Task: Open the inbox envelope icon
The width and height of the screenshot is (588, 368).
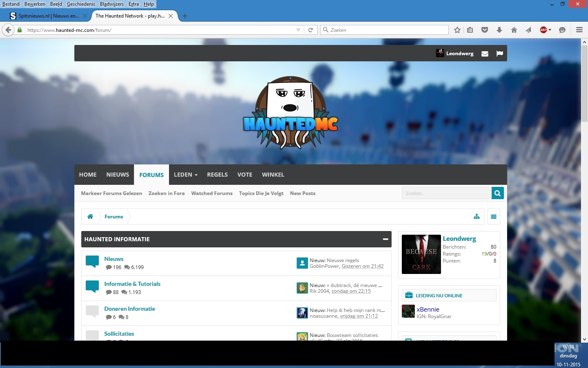Action: (485, 54)
